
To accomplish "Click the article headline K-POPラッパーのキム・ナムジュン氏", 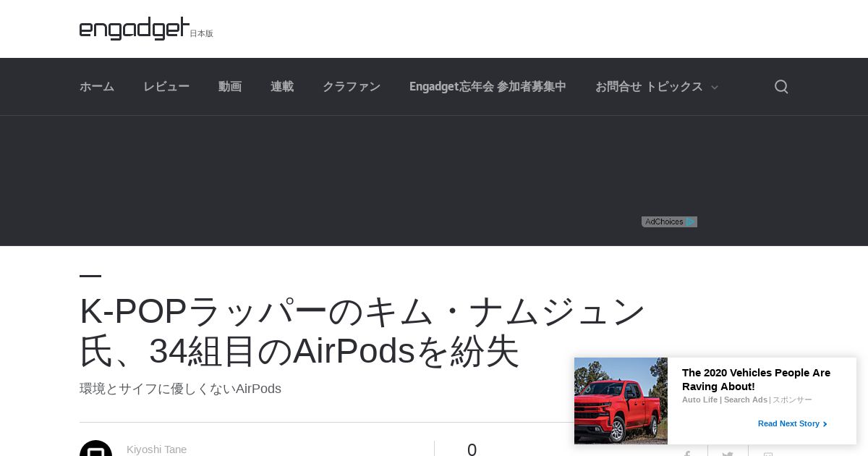I will pos(362,332).
